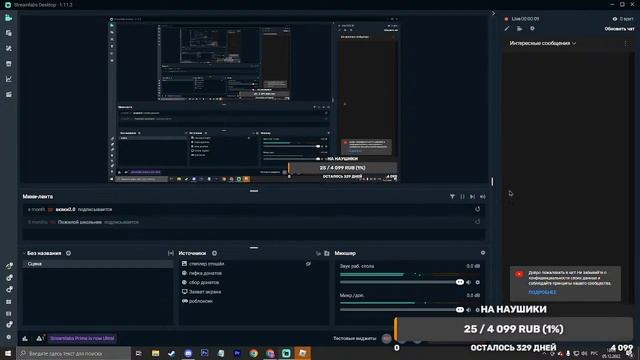Open File Explorer from the taskbar
The image size is (640, 360).
[156, 353]
